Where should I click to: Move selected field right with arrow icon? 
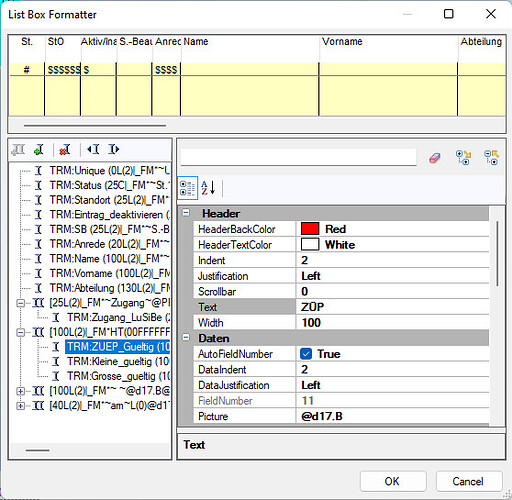tap(114, 149)
